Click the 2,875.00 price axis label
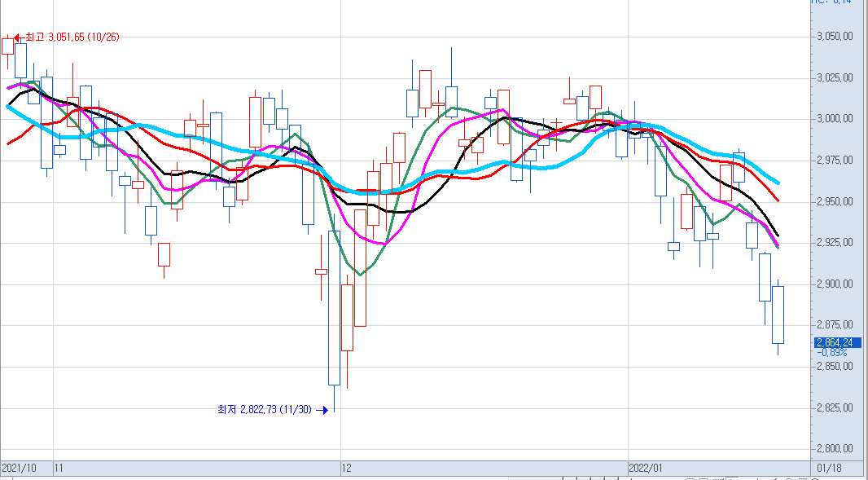 tap(835, 325)
